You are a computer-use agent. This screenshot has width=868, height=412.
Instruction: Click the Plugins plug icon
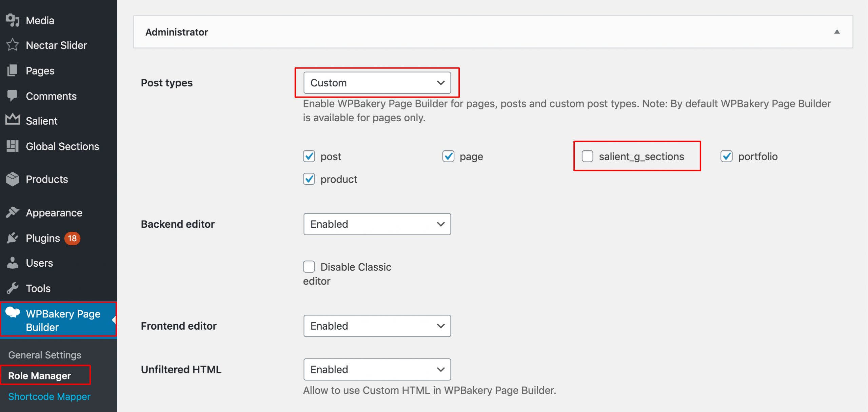(13, 238)
